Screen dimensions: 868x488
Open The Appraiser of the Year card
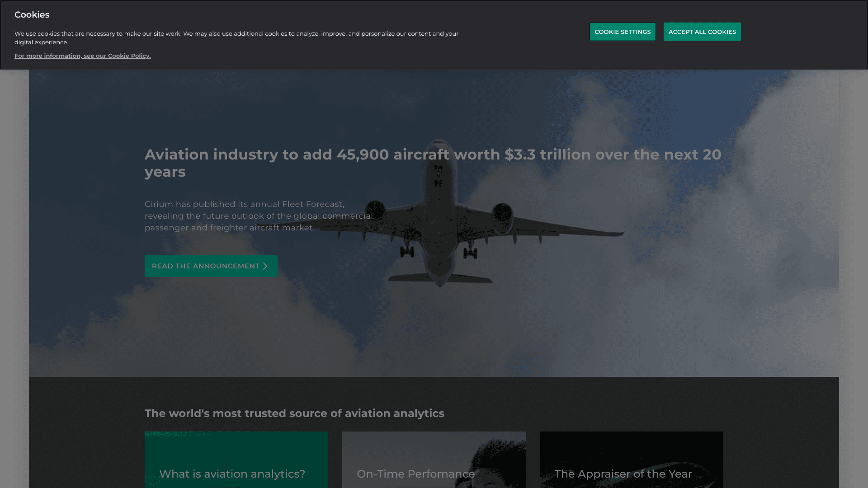(x=632, y=460)
